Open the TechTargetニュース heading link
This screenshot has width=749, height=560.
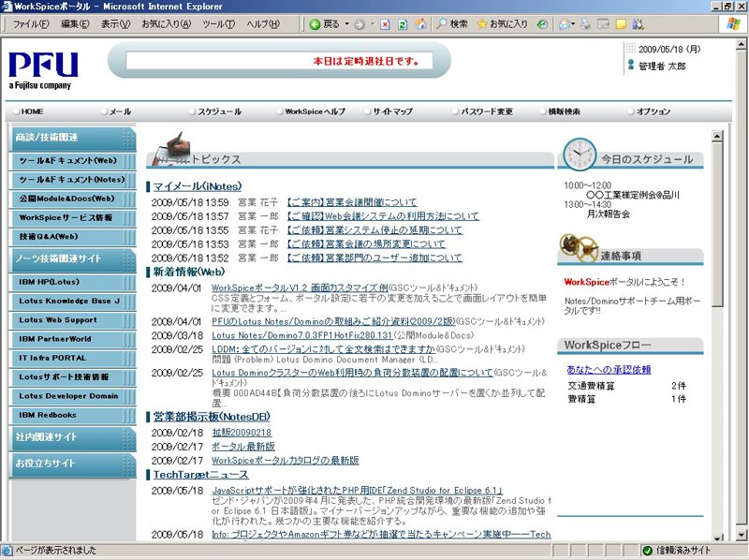pos(201,475)
